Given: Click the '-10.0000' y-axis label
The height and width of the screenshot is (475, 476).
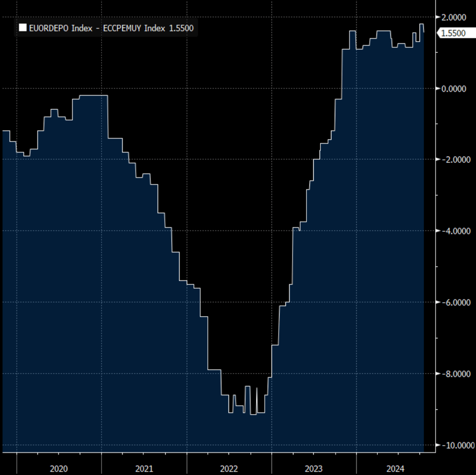Looking at the screenshot, I should tap(458, 445).
